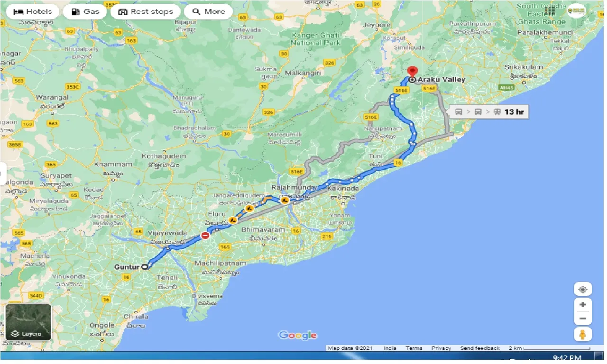
Task: Click the construction icon near Jangareddigudem
Action: pyautogui.click(x=249, y=208)
